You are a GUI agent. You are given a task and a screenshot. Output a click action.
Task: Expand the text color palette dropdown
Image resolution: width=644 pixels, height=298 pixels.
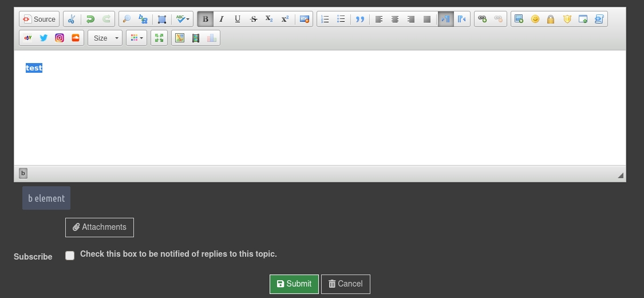coord(136,38)
